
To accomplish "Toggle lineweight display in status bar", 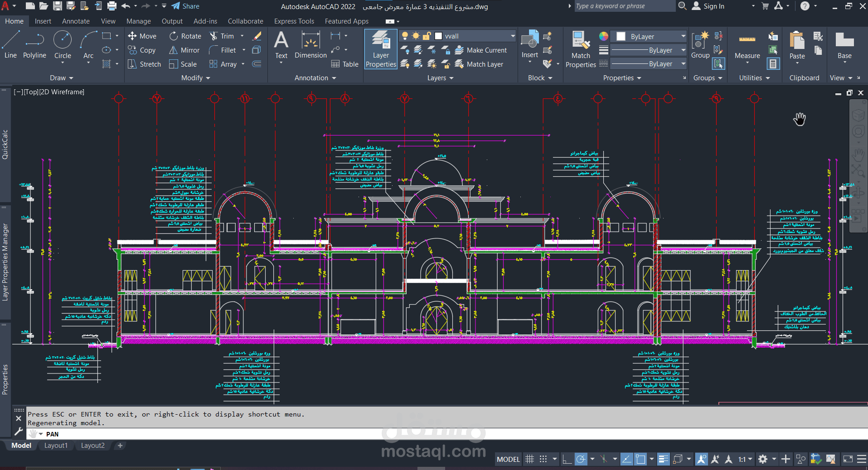I will (664, 459).
